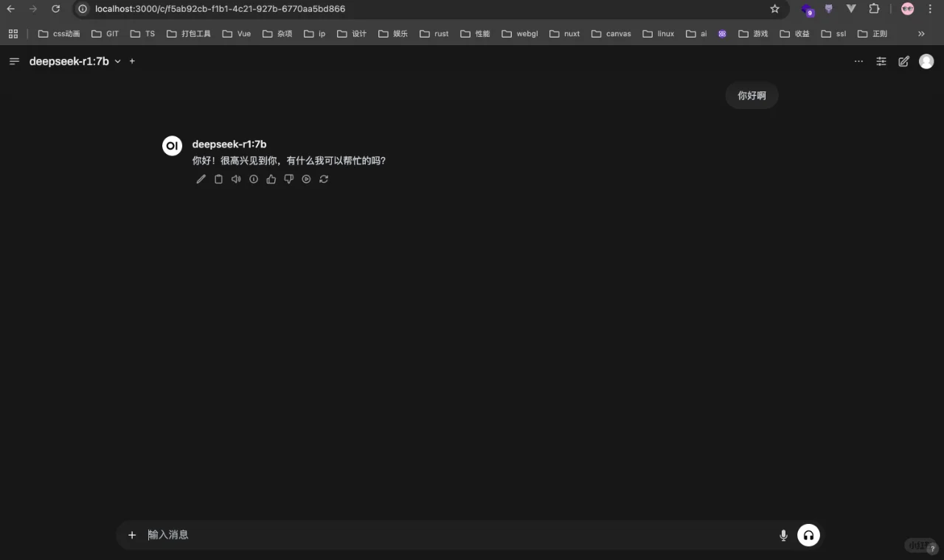The width and height of the screenshot is (944, 560).
Task: Open the nuxt bookmark folder
Action: [x=565, y=34]
